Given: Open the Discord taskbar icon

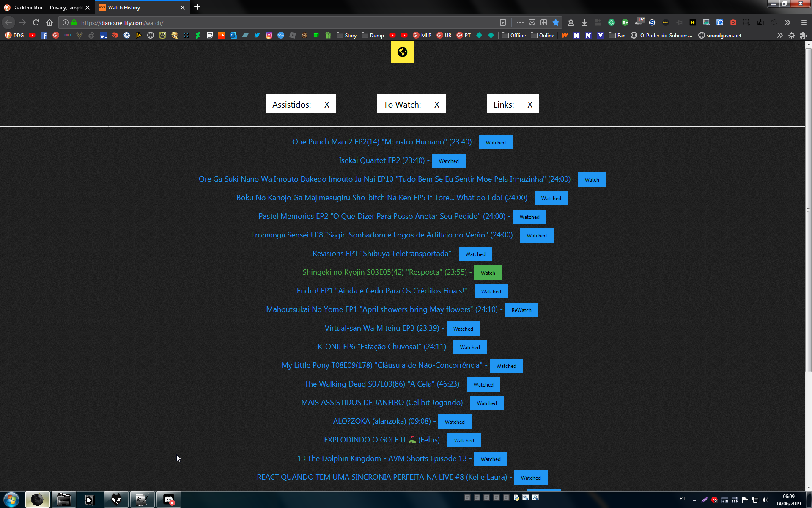Looking at the screenshot, I should [169, 500].
